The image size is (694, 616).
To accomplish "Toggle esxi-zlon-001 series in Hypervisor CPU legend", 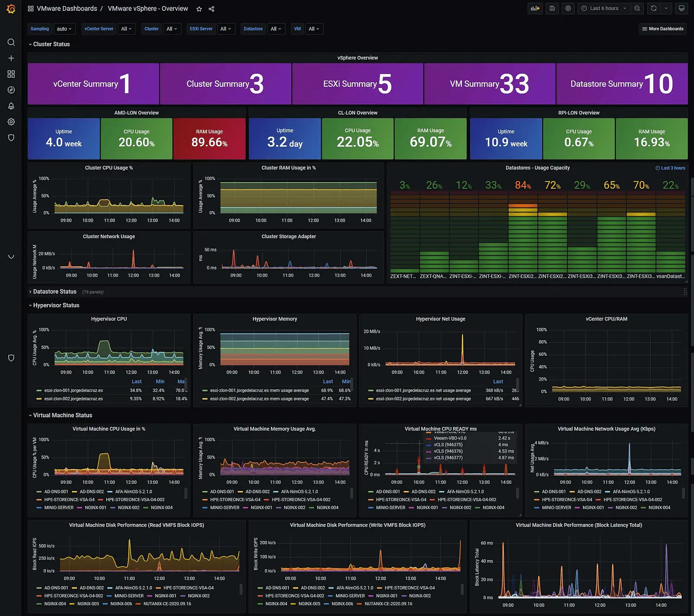I will point(73,390).
